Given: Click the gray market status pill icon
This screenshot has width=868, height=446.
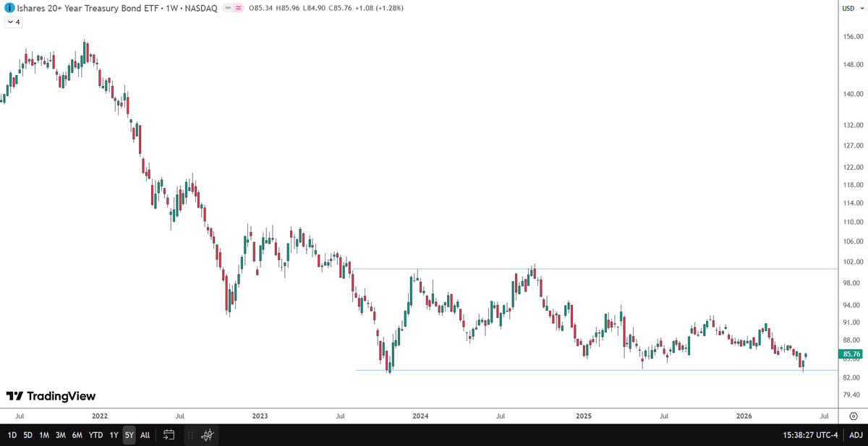Looking at the screenshot, I should pos(226,8).
